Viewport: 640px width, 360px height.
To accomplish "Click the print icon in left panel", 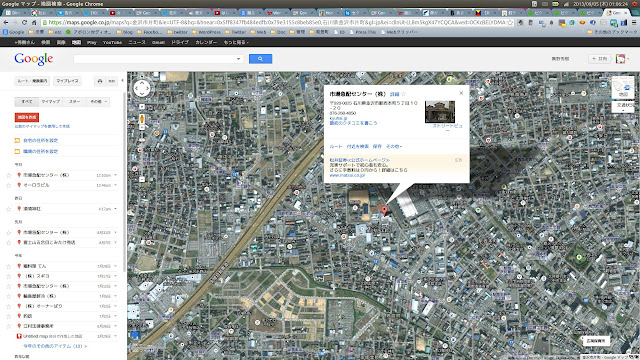I will click(x=100, y=81).
